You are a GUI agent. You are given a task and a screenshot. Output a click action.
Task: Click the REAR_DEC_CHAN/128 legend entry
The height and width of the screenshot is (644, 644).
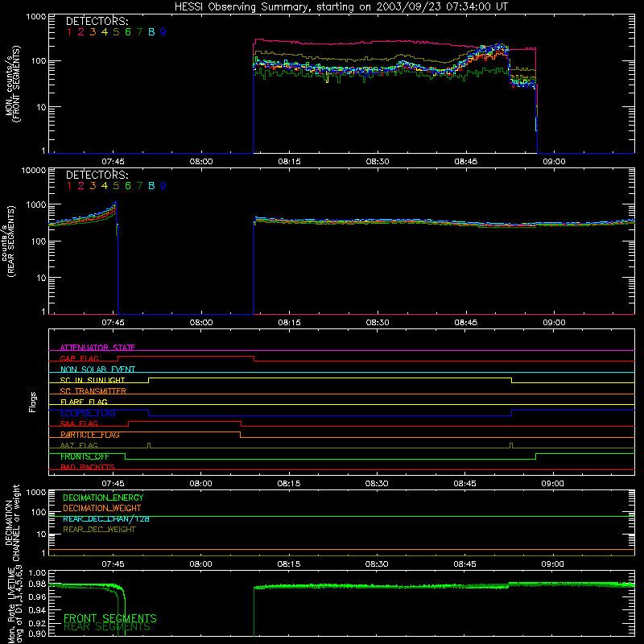pyautogui.click(x=106, y=519)
